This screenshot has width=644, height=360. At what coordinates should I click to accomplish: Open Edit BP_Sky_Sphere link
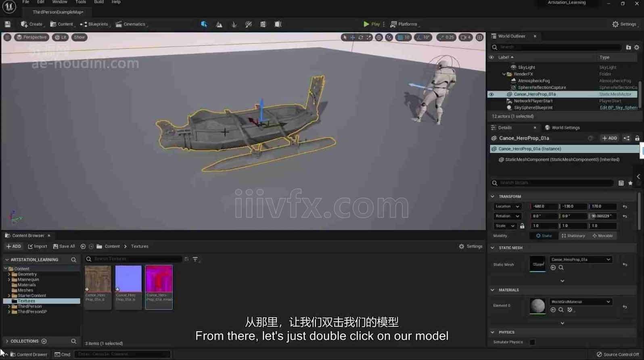pos(618,108)
